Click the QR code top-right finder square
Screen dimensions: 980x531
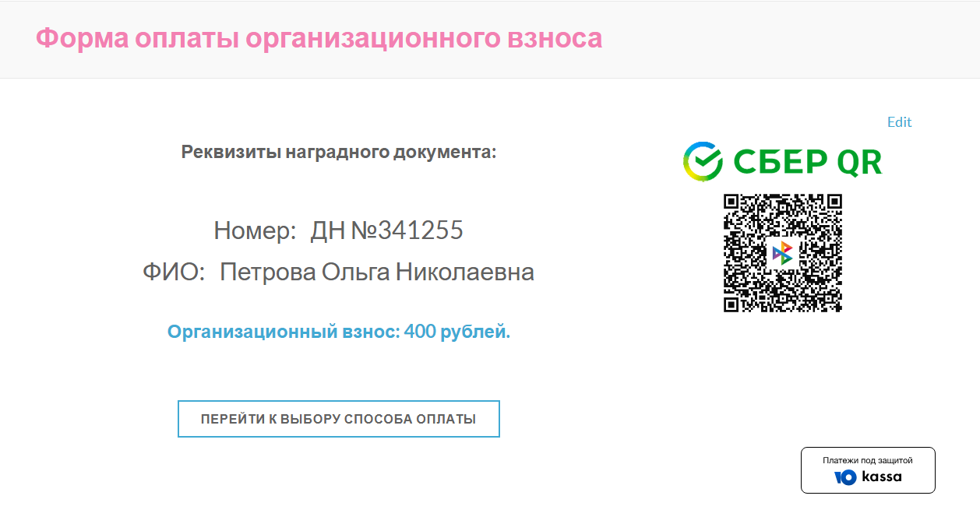[834, 202]
